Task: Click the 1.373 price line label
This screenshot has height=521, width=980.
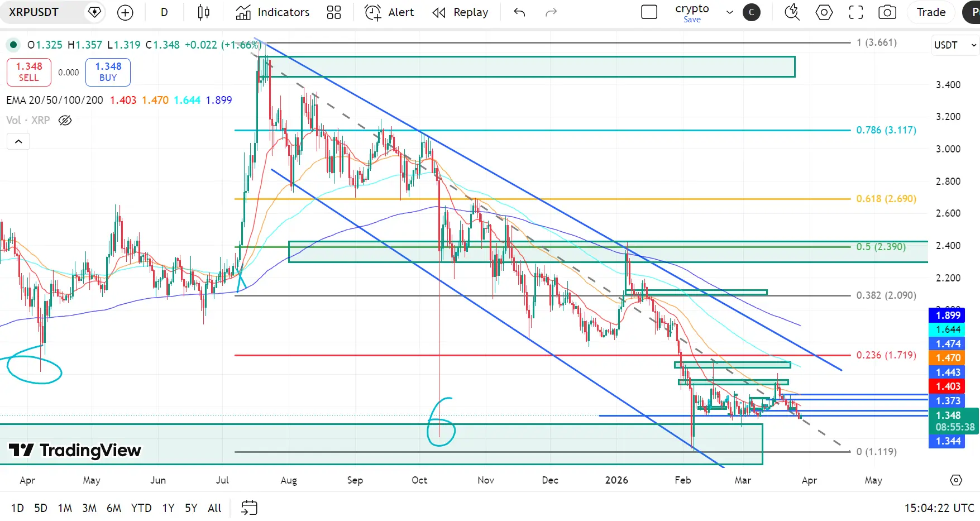Action: coord(946,401)
